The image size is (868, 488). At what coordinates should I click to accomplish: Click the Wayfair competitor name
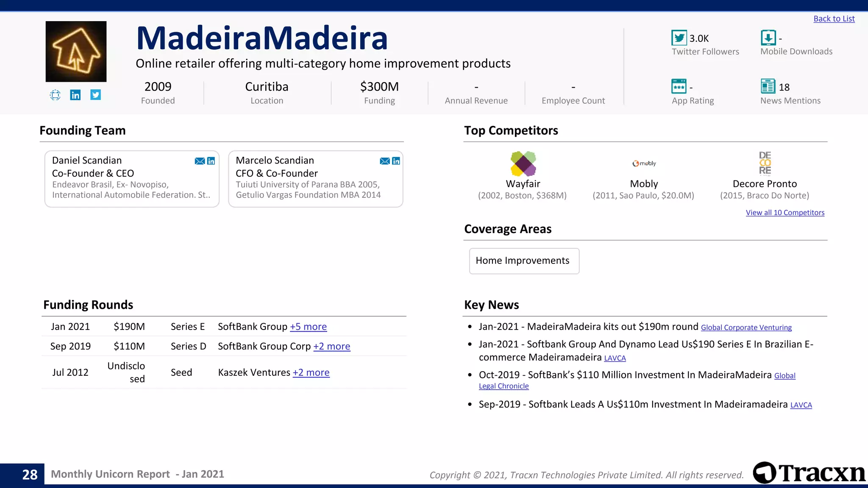coord(523,184)
